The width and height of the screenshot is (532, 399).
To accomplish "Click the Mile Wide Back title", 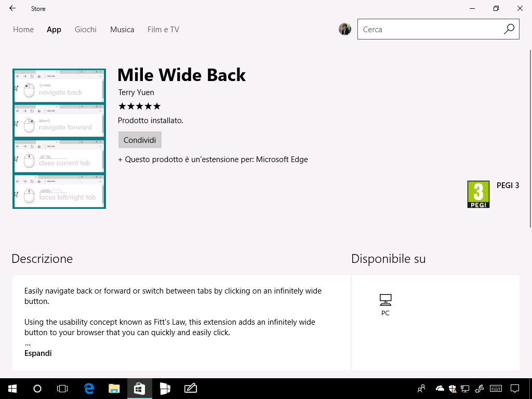I will pyautogui.click(x=181, y=75).
